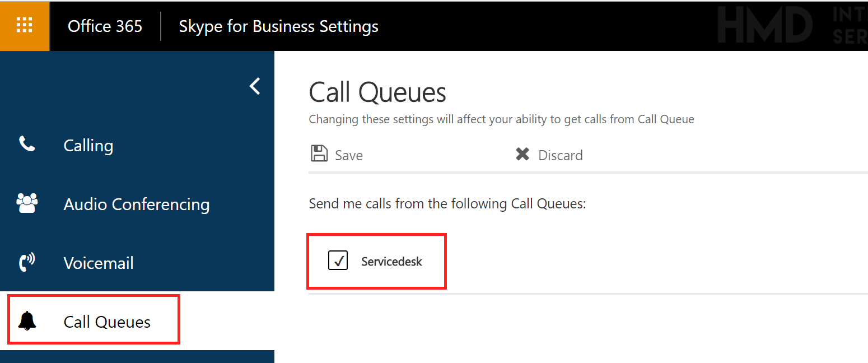Go to Audio Conferencing settings

137,204
